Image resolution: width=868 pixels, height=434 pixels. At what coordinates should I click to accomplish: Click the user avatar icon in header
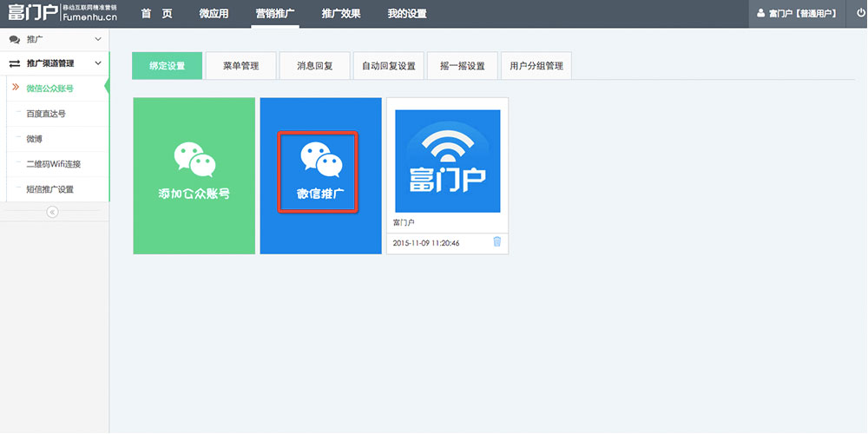pos(760,13)
